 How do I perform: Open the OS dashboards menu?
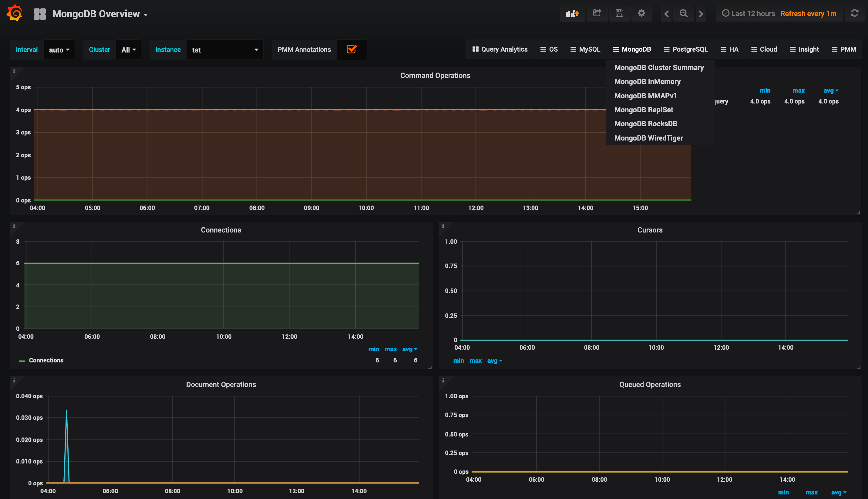click(x=549, y=49)
